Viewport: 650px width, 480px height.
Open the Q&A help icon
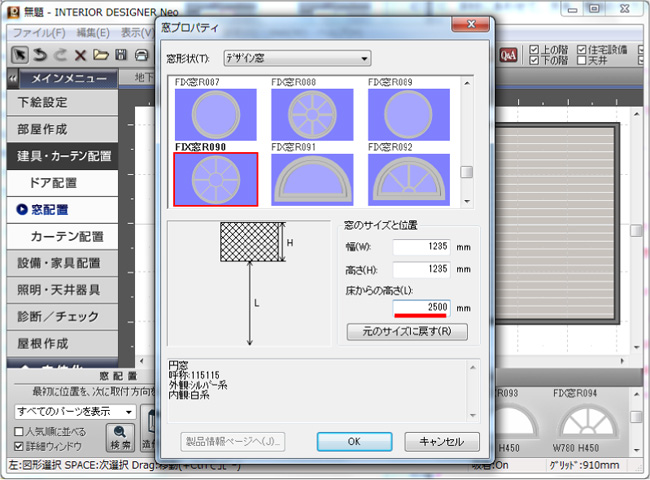point(508,54)
